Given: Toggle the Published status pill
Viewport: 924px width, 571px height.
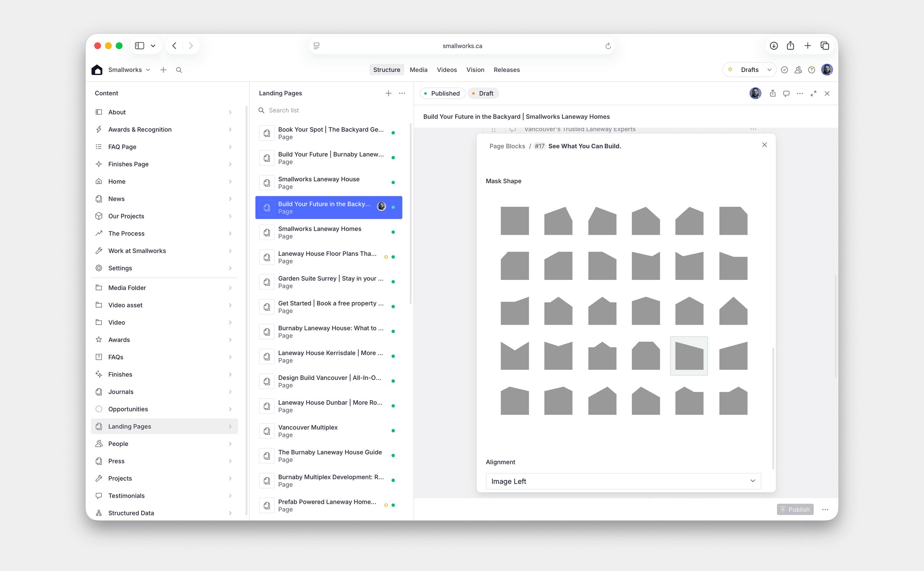Looking at the screenshot, I should tap(442, 93).
